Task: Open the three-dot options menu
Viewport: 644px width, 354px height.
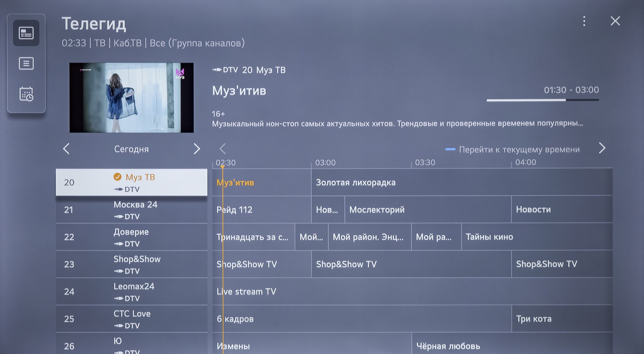Action: (584, 21)
